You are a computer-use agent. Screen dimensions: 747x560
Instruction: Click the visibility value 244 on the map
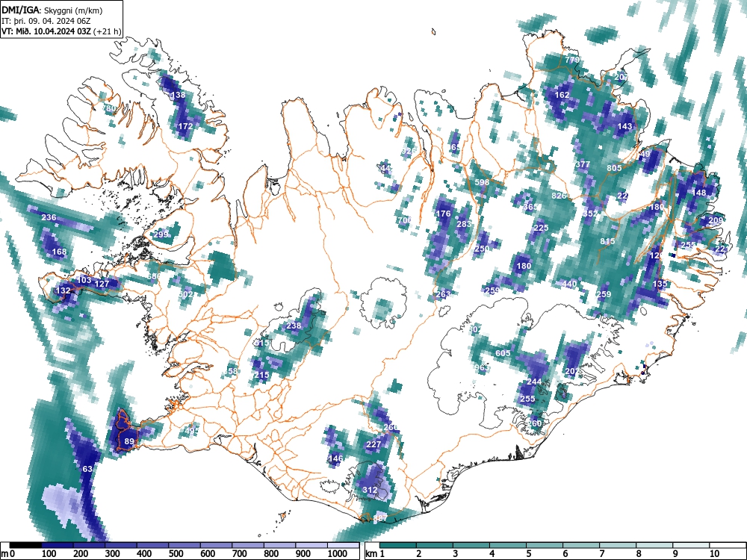point(534,382)
